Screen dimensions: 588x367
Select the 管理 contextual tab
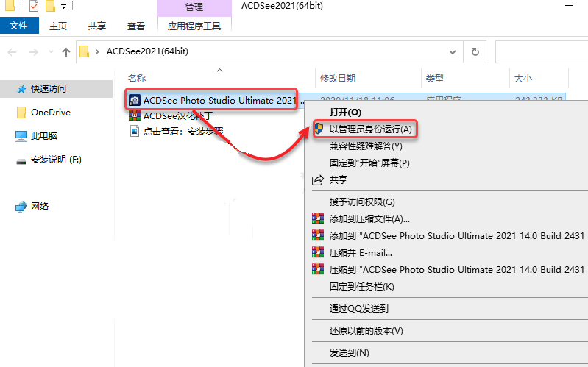click(x=194, y=7)
